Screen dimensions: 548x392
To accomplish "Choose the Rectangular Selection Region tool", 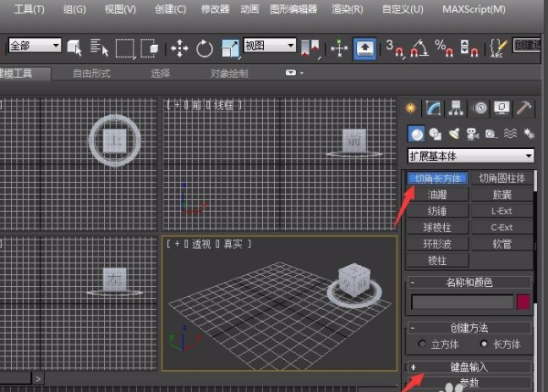I will pos(125,48).
